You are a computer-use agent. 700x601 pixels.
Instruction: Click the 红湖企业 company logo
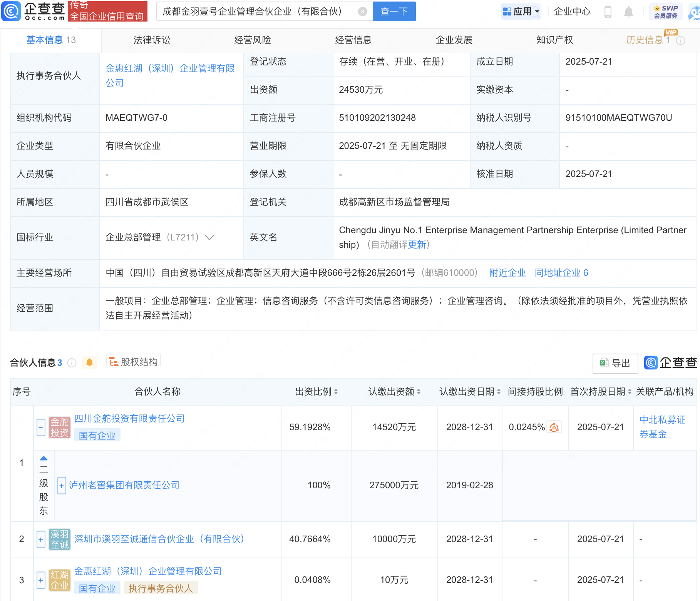(60, 580)
